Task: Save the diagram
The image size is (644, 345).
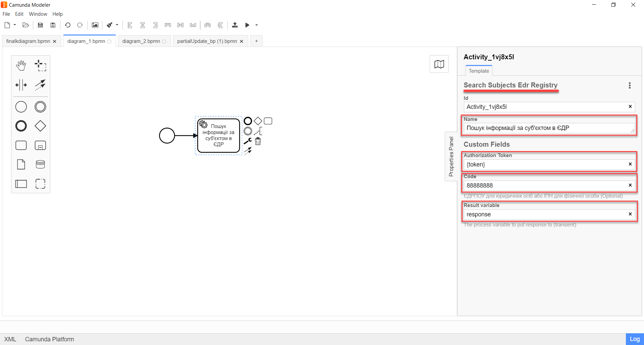Action: 40,25
